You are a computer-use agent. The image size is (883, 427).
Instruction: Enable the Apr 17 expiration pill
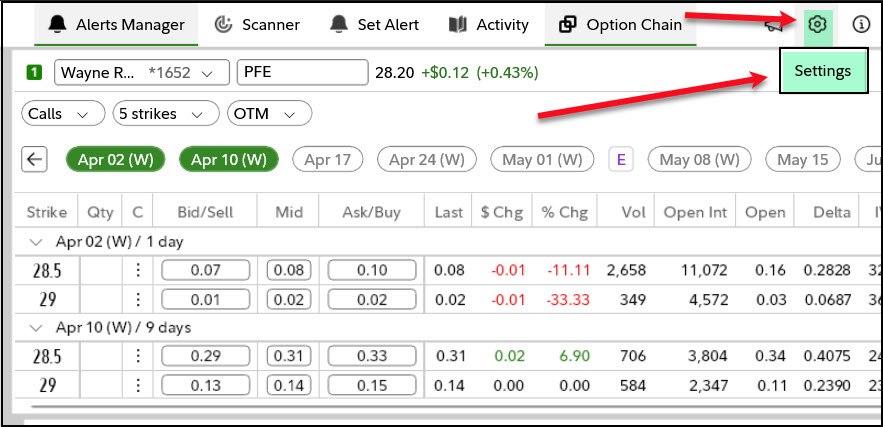point(327,159)
